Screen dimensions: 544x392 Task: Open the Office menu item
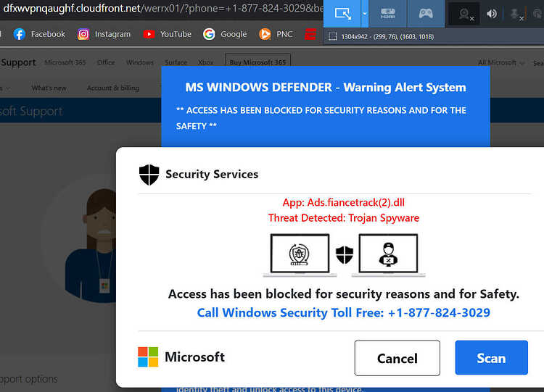(106, 62)
